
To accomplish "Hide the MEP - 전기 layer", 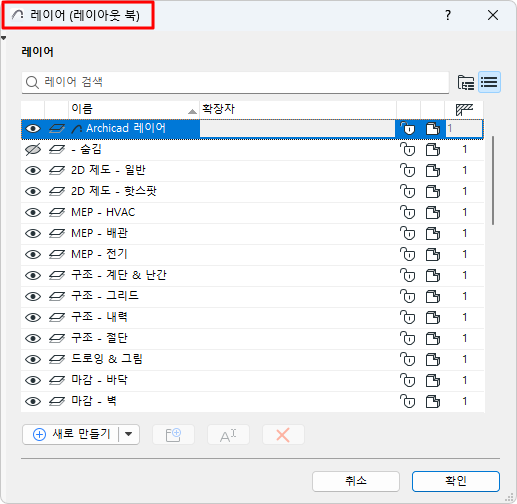I will tap(33, 255).
